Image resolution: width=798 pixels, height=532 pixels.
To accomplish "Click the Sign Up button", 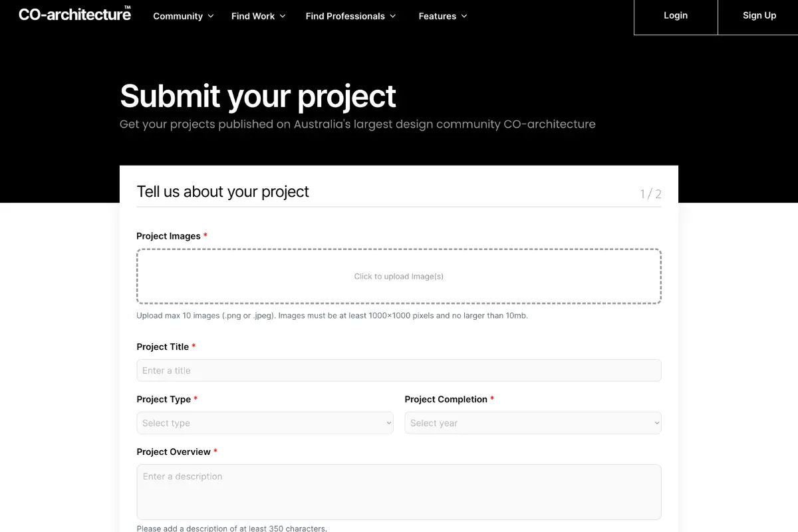I will (x=759, y=15).
